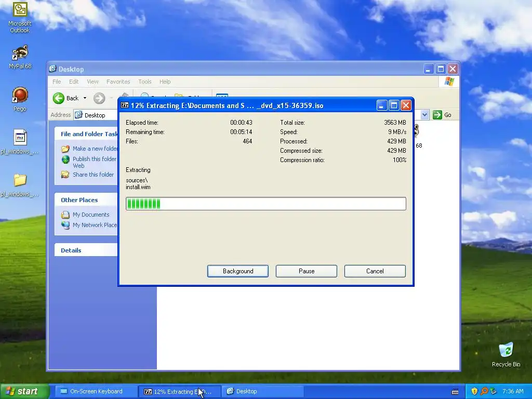Viewport: 532px width, 399px height.
Task: Maximize the Desktop explorer window
Action: [441, 69]
